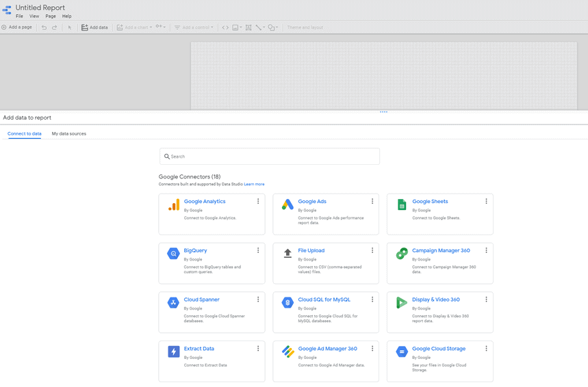Click the panel resize handle dots

tap(383, 111)
